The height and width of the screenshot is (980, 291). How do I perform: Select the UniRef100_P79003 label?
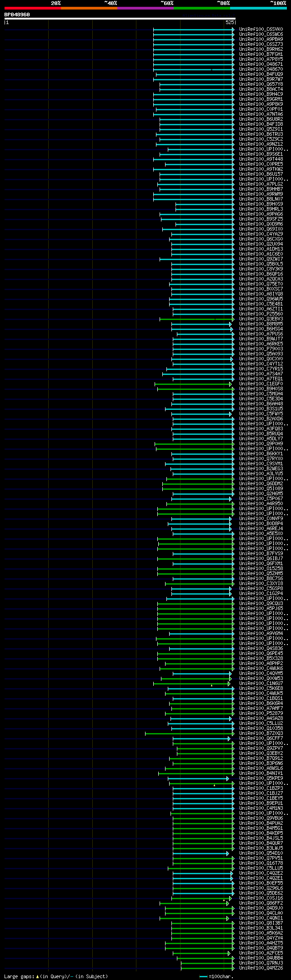261,349
